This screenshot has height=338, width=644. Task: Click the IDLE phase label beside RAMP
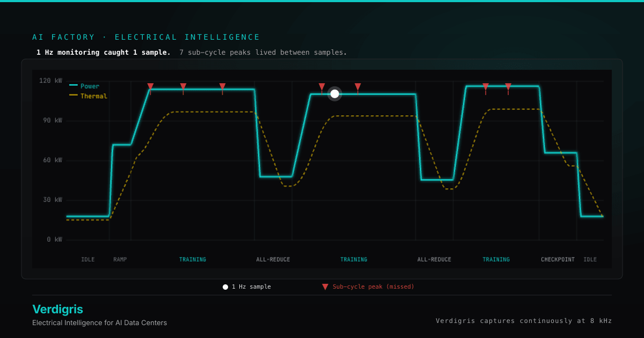(88, 260)
